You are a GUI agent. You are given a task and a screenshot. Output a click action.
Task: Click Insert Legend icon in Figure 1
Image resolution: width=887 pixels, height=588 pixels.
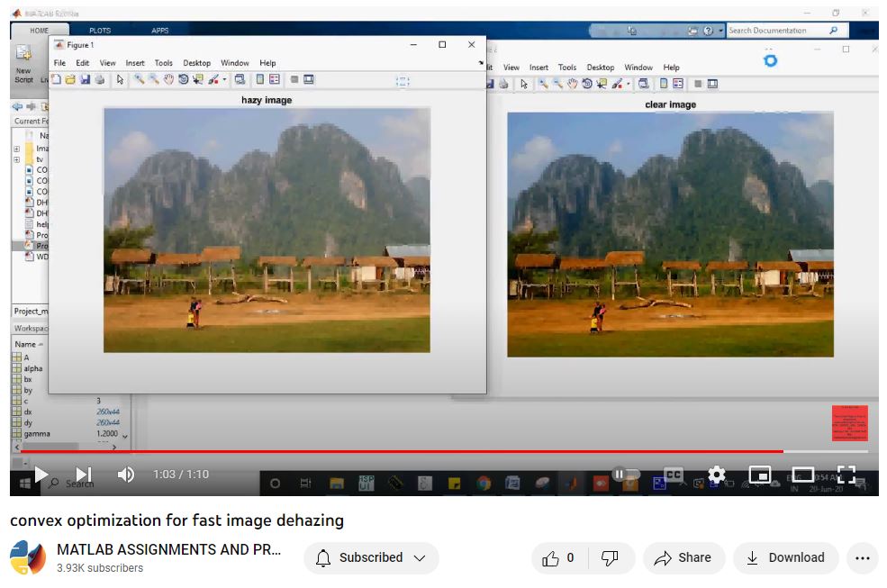point(275,80)
